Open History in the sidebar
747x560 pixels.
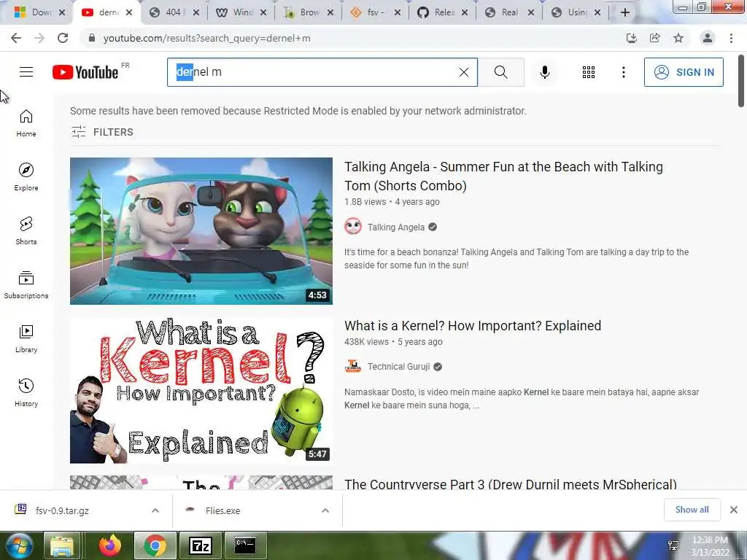(26, 392)
